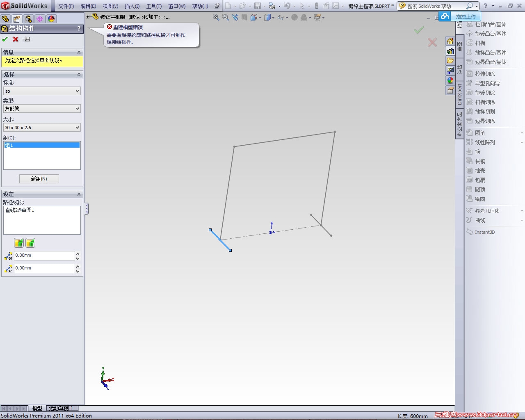Switch to the 模型 bottom tab
Image resolution: width=525 pixels, height=420 pixels.
(x=37, y=408)
